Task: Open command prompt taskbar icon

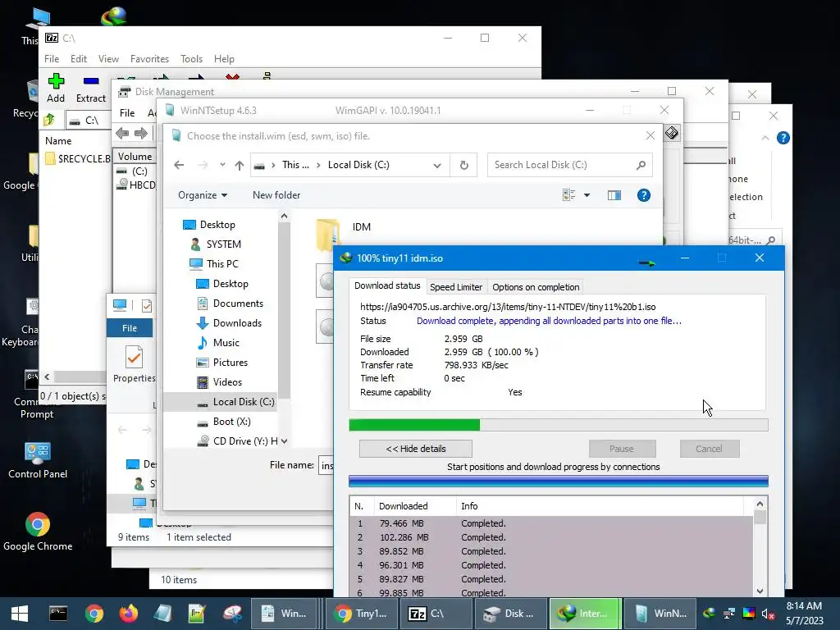Action: [x=58, y=614]
